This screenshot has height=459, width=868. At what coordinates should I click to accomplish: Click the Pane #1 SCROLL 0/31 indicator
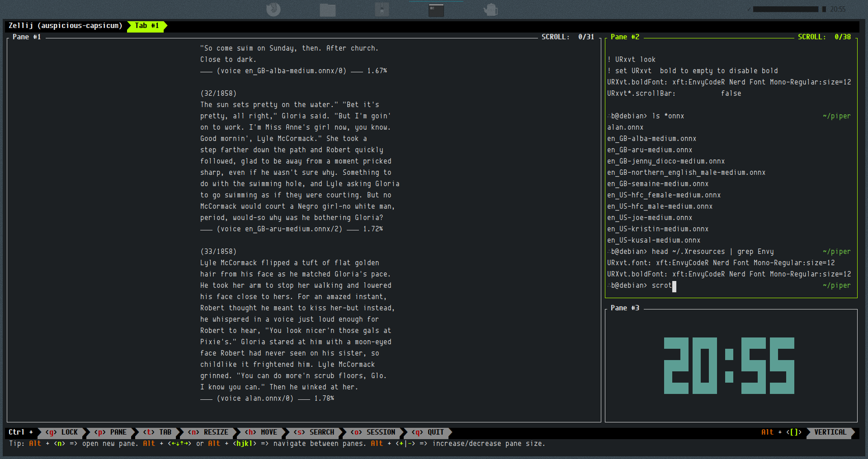click(568, 37)
